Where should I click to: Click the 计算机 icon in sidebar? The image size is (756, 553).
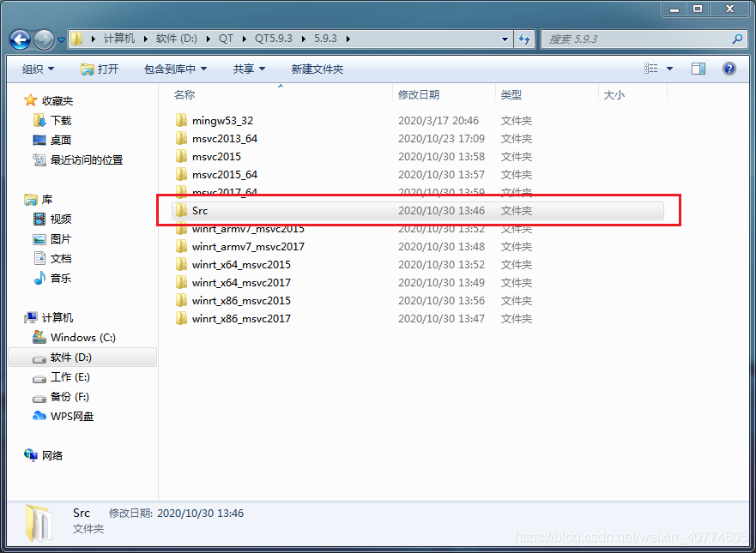tap(30, 317)
